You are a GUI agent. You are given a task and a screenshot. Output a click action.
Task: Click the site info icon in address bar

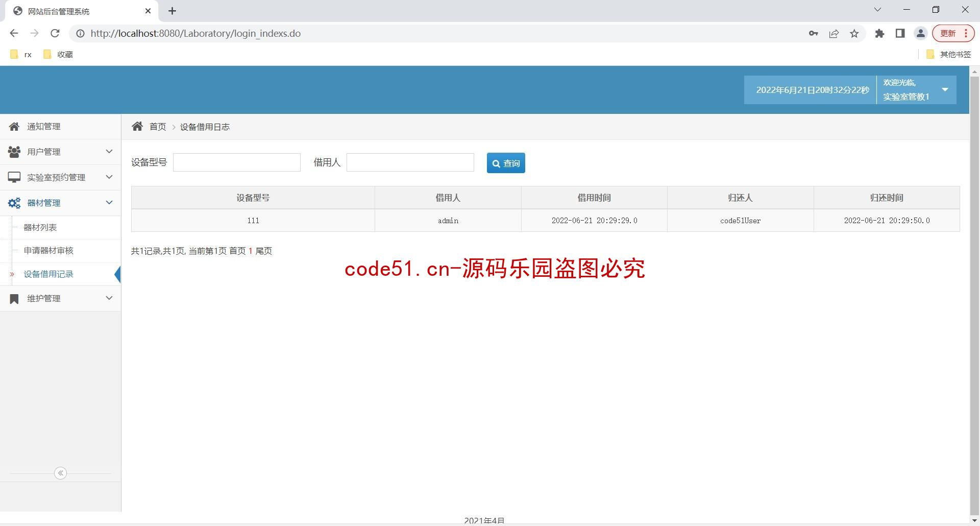[x=80, y=33]
